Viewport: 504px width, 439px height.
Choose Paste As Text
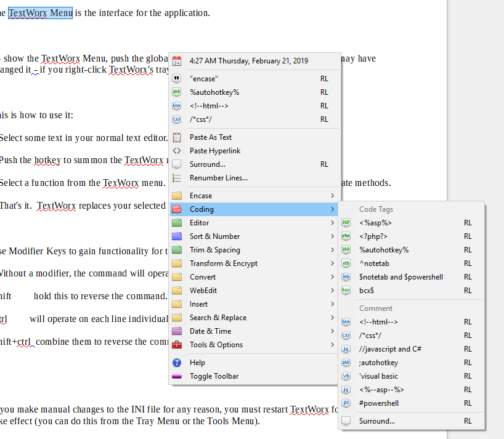255,137
